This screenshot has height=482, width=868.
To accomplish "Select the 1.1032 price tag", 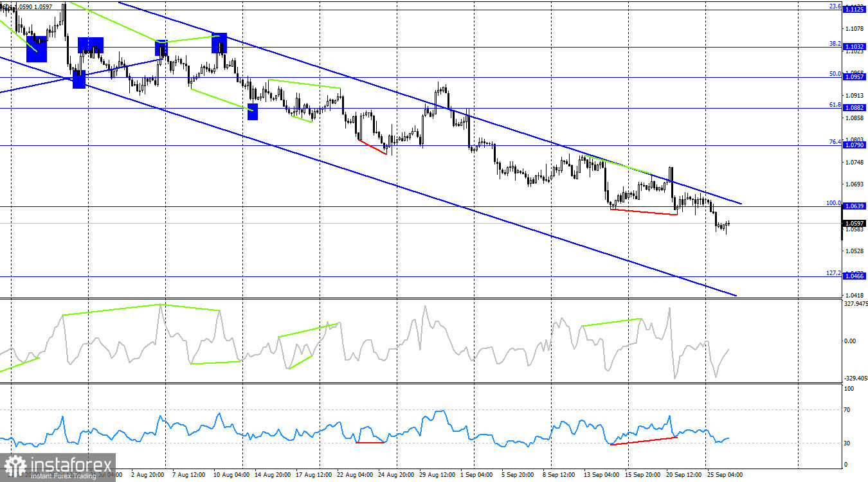I will [x=855, y=48].
